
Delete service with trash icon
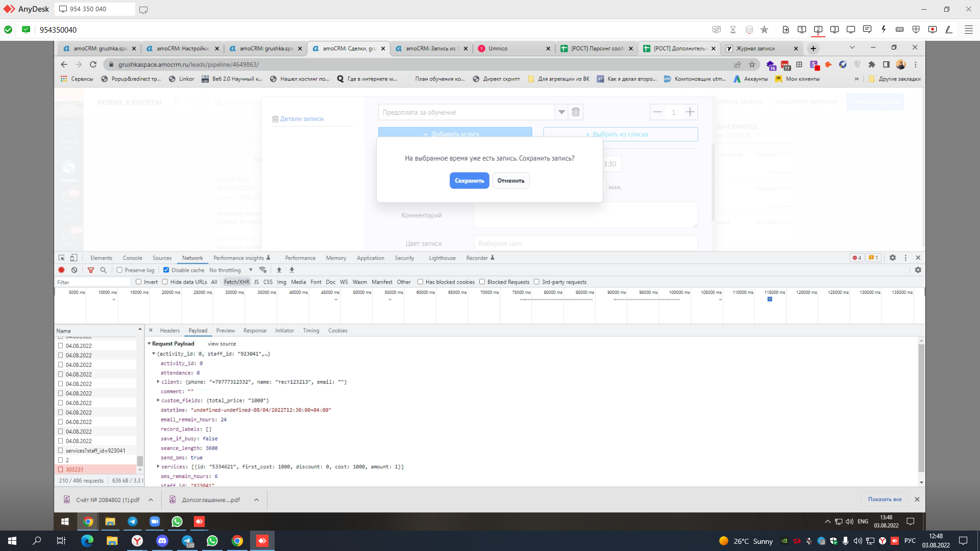(576, 112)
